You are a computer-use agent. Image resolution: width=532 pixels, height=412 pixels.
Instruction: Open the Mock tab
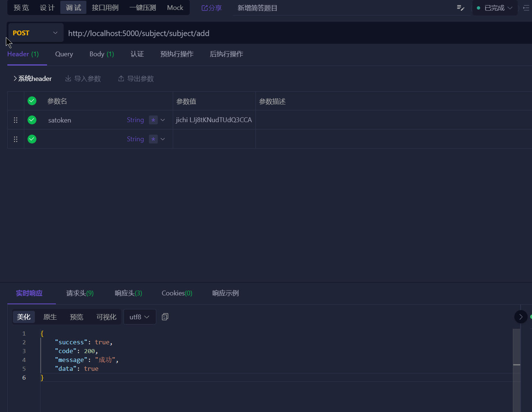point(175,8)
